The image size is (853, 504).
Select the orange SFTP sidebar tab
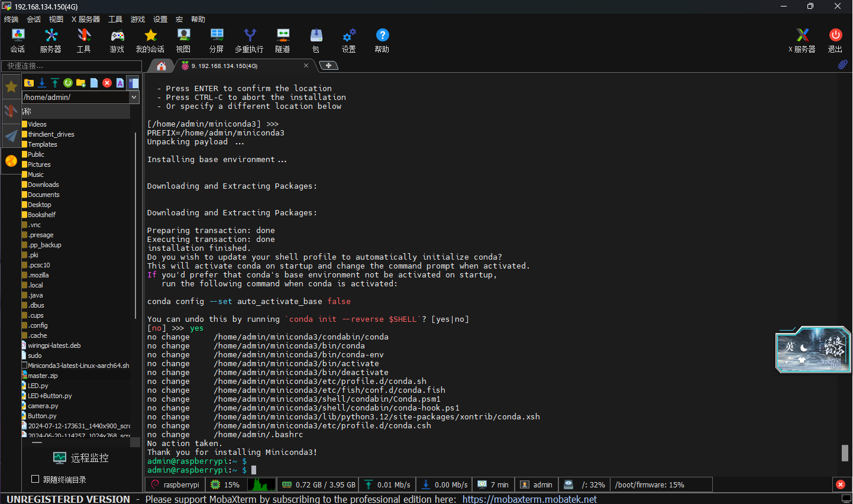11,160
